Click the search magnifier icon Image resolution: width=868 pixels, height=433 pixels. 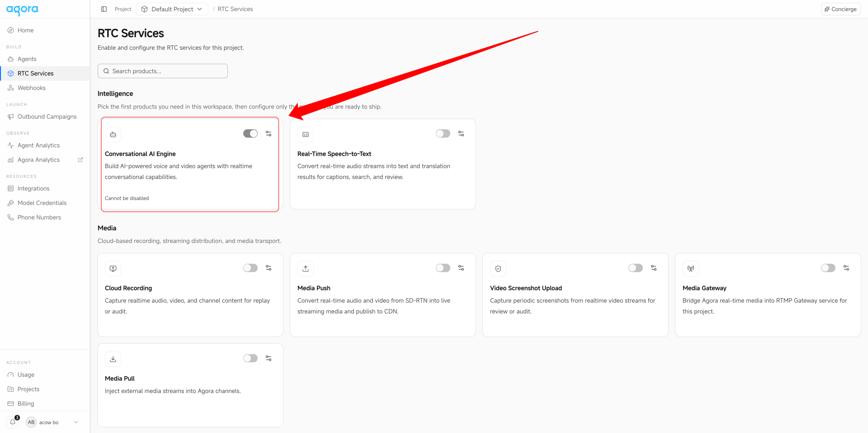tap(106, 71)
